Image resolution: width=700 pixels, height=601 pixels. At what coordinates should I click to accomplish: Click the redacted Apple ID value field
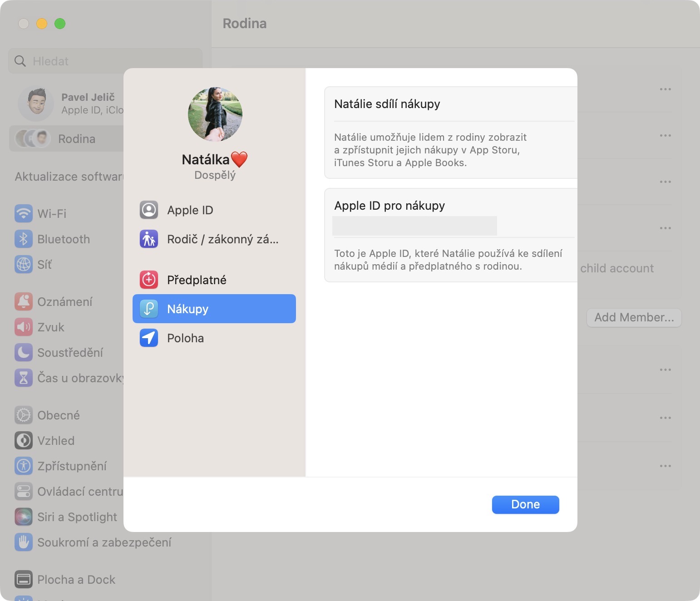point(414,226)
